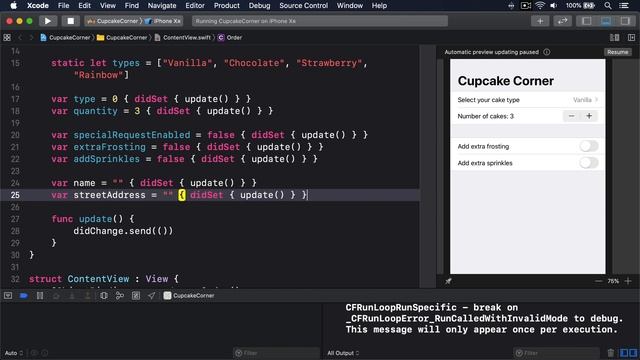Screen dimensions: 640x360
Task: Click the console Filter field
Action: click(x=556, y=353)
